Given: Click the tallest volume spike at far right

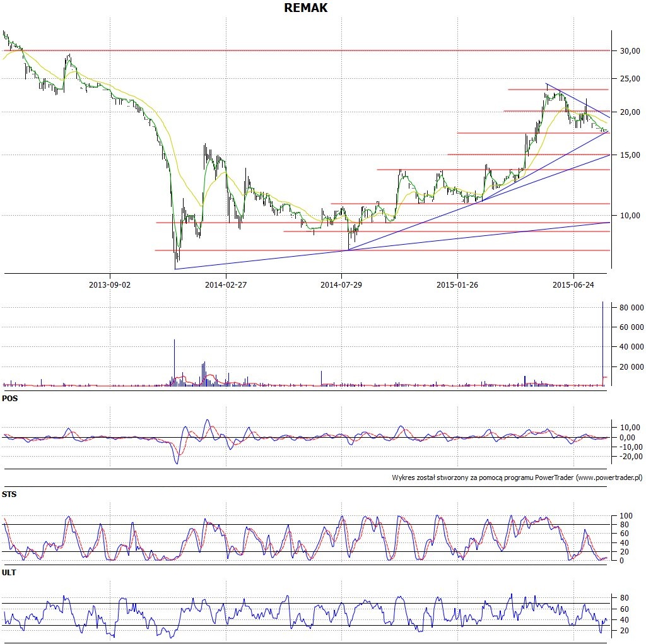Looking at the screenshot, I should pos(602,344).
